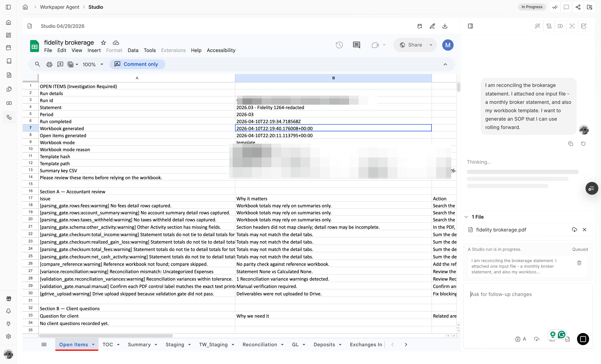Open the Open Items tab dropdown arrow
Image resolution: width=601 pixels, height=364 pixels.
coord(93,345)
